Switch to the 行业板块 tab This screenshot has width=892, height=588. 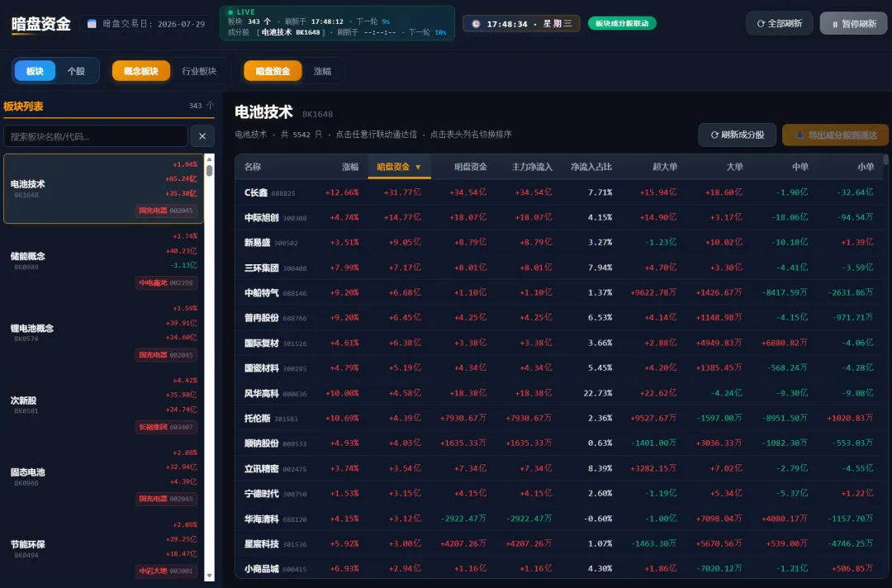[x=199, y=71]
